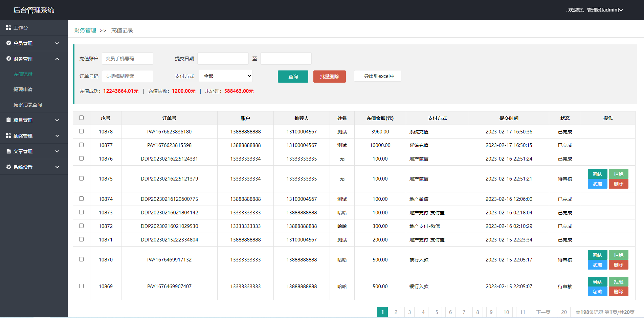644x318 pixels.
Task: Click the 文章管理 document icon
Action: [x=8, y=151]
